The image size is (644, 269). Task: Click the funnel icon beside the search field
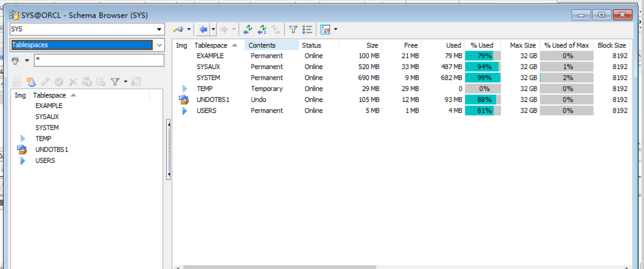click(x=15, y=61)
